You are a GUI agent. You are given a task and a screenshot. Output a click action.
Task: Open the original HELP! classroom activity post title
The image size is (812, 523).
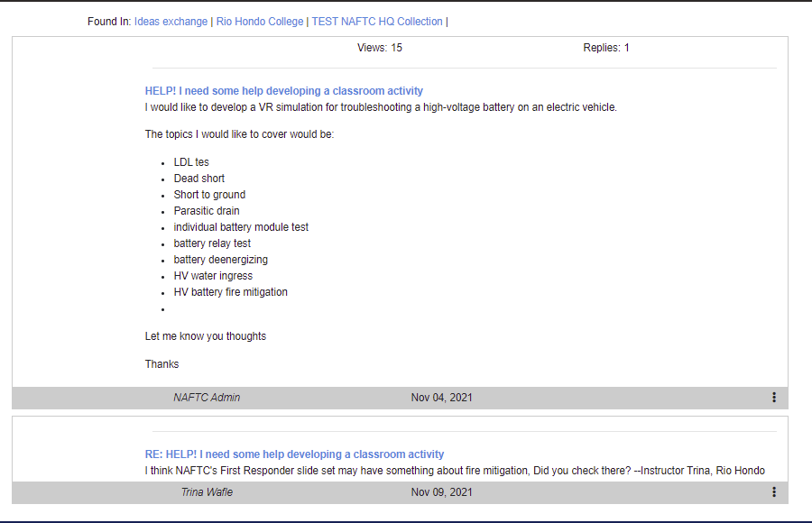point(283,91)
